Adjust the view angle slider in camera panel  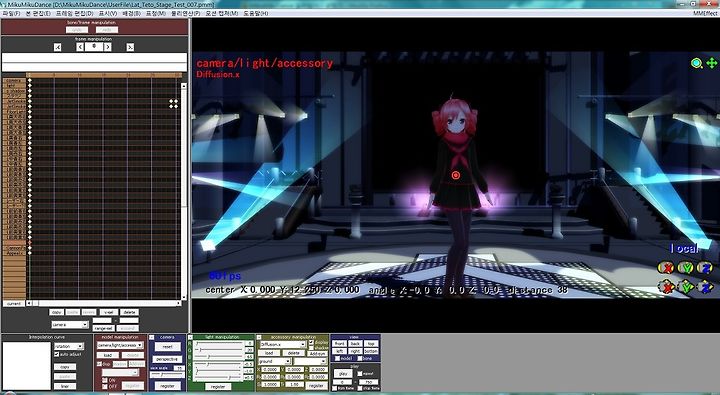[x=167, y=374]
